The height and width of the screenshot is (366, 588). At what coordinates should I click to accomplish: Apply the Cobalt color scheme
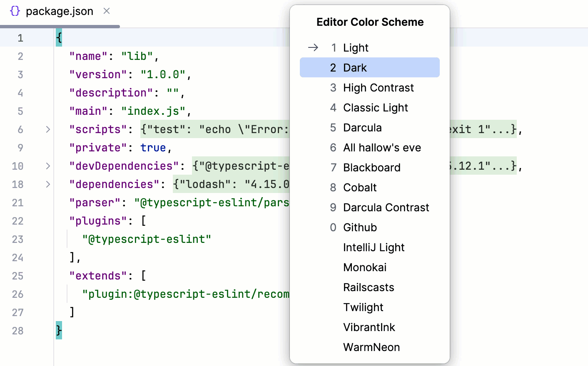pyautogui.click(x=360, y=188)
